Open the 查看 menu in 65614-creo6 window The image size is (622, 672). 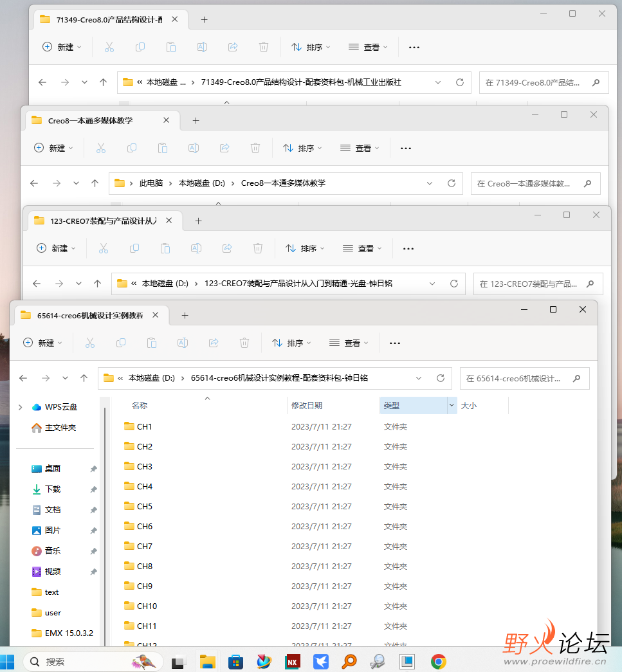click(349, 343)
